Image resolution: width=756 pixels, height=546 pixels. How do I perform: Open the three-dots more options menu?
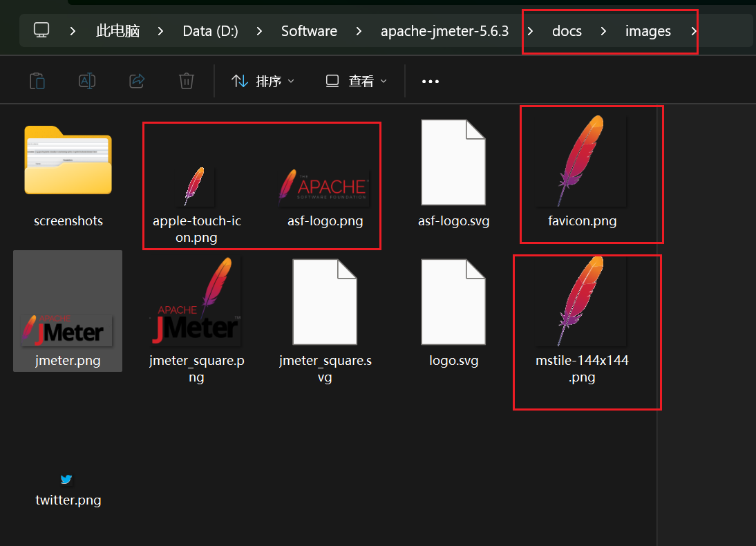click(430, 82)
